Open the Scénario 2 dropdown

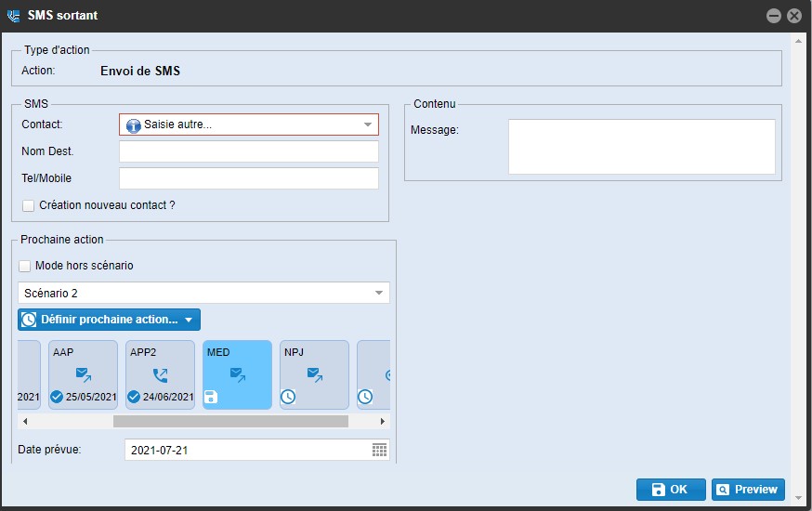379,293
